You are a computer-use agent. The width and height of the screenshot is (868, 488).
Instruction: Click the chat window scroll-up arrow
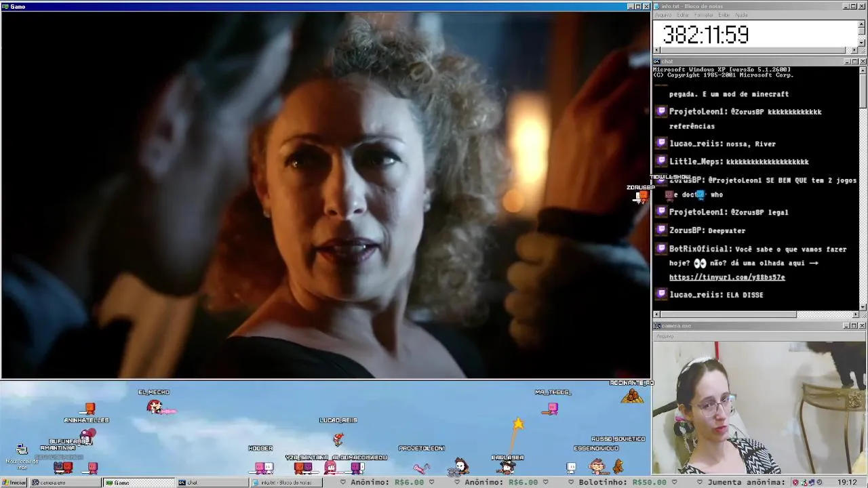(x=862, y=70)
